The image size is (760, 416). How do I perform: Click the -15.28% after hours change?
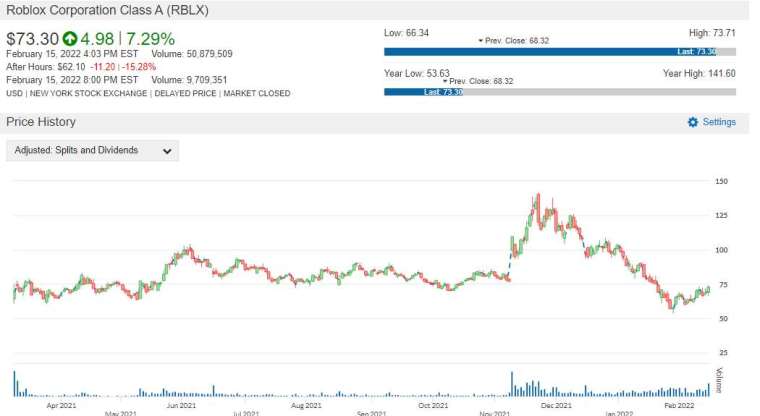click(x=139, y=67)
